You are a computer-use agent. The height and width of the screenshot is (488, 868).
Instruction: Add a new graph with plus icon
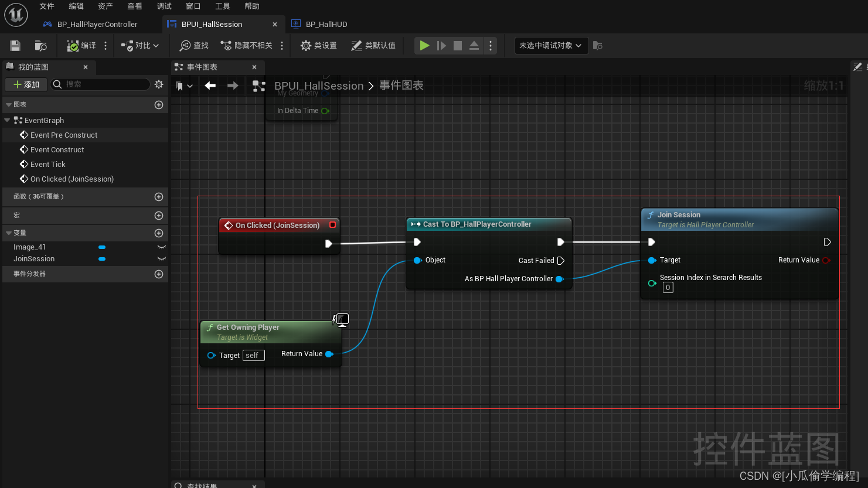[x=158, y=104]
